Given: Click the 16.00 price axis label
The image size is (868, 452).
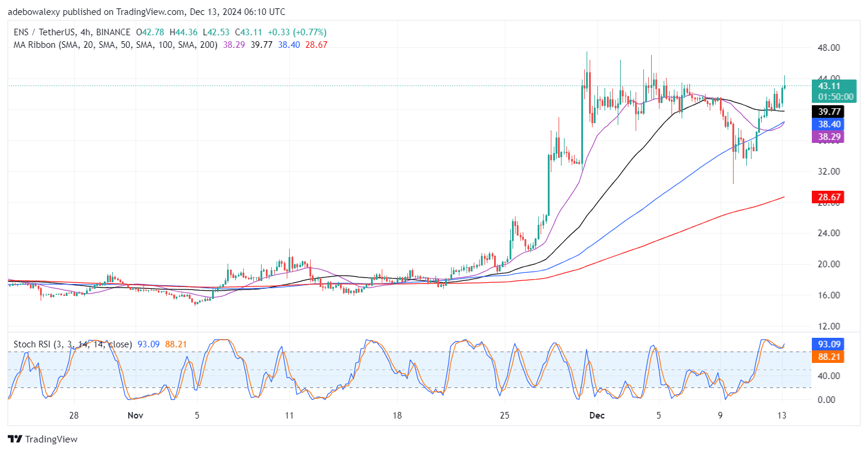Looking at the screenshot, I should [x=829, y=295].
